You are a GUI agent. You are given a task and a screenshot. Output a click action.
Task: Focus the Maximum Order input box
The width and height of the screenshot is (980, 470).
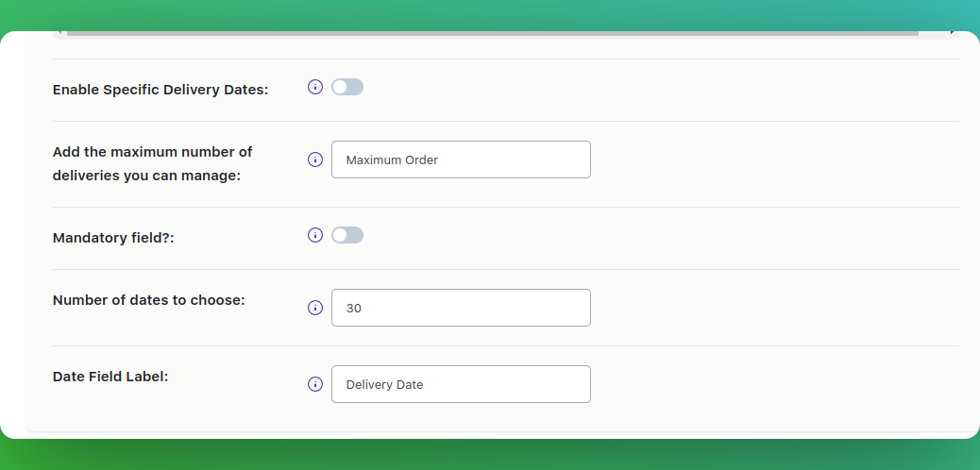[x=461, y=159]
